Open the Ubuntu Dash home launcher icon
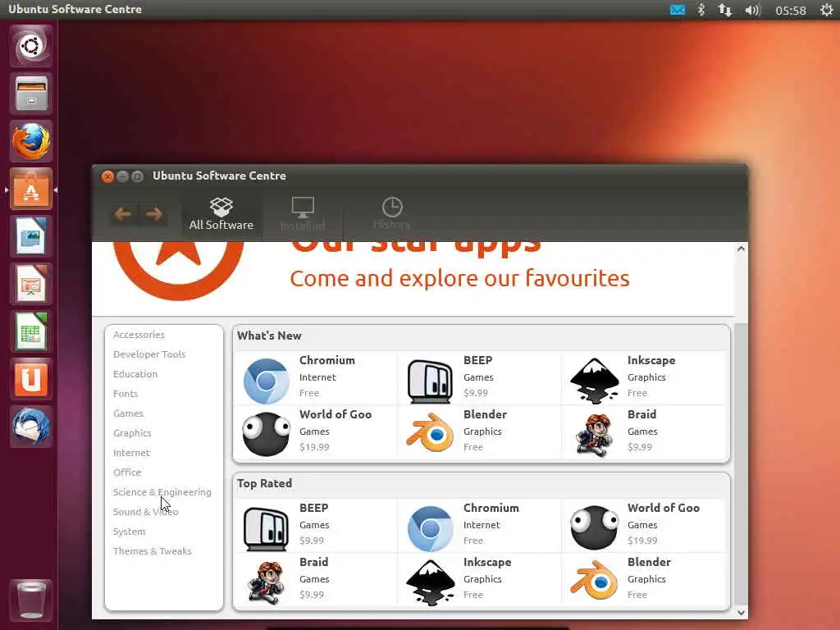The width and height of the screenshot is (840, 630). (31, 46)
